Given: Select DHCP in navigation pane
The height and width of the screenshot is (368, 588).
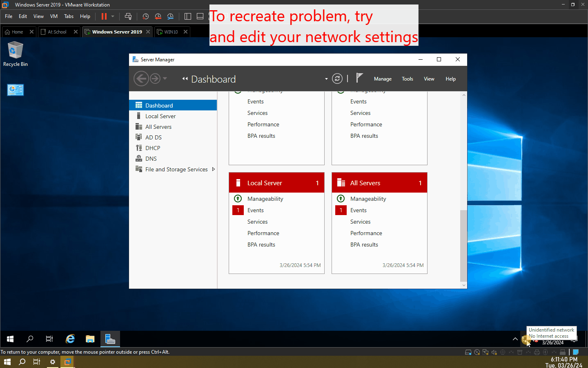Looking at the screenshot, I should (173, 148).
